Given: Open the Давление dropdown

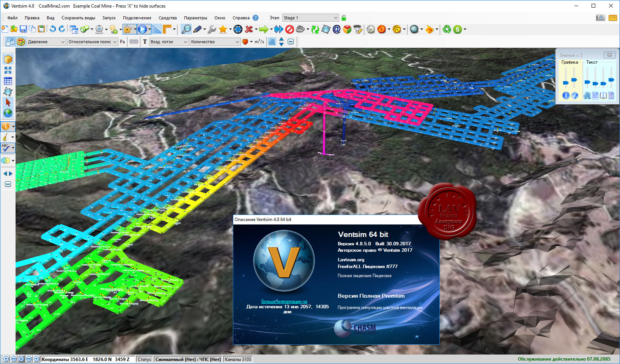Looking at the screenshot, I should 46,42.
